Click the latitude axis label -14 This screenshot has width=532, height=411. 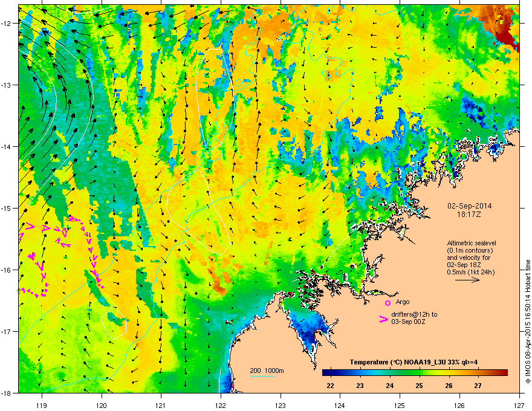[6, 147]
